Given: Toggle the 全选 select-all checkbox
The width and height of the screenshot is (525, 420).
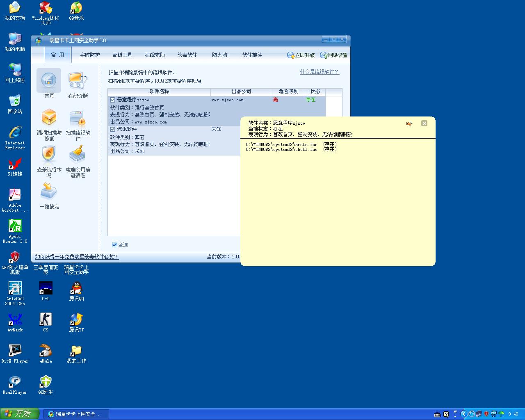Looking at the screenshot, I should (115, 245).
